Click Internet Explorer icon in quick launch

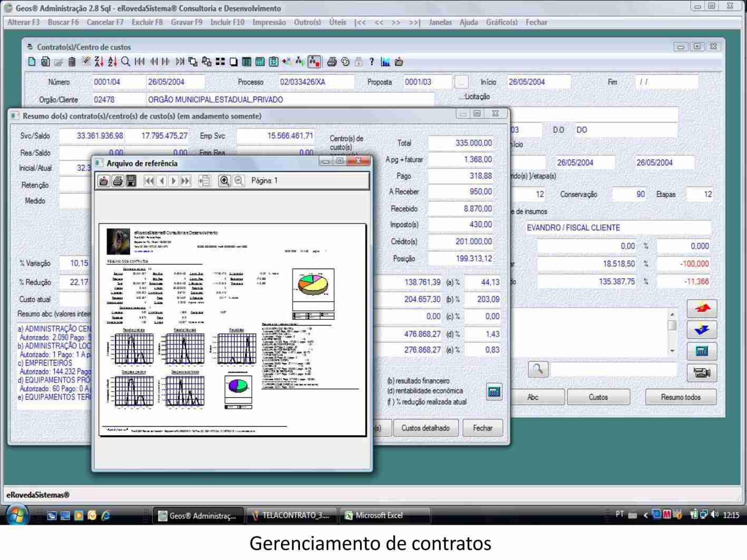pos(106,515)
